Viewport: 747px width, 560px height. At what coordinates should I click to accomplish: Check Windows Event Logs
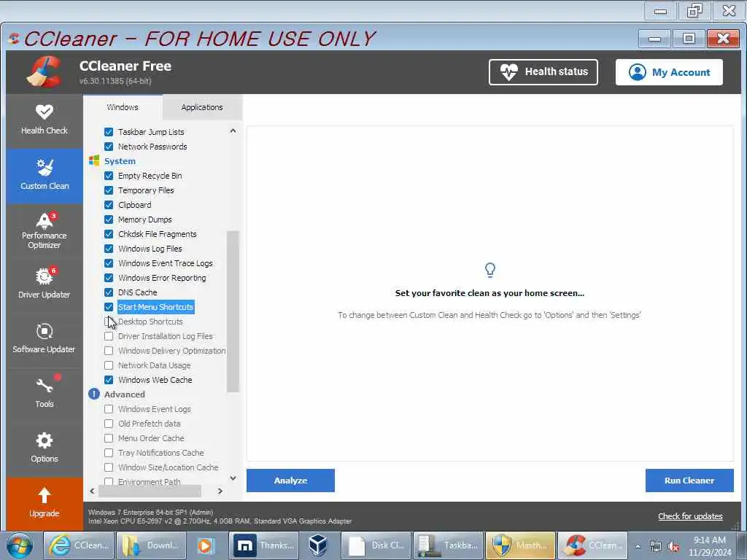point(109,409)
